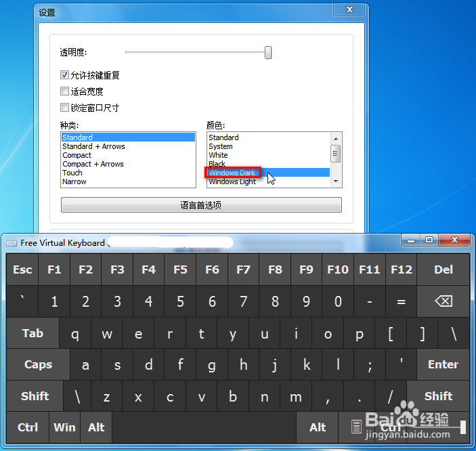Select Narrow keyboard type
This screenshot has width=476, height=451.
[128, 181]
